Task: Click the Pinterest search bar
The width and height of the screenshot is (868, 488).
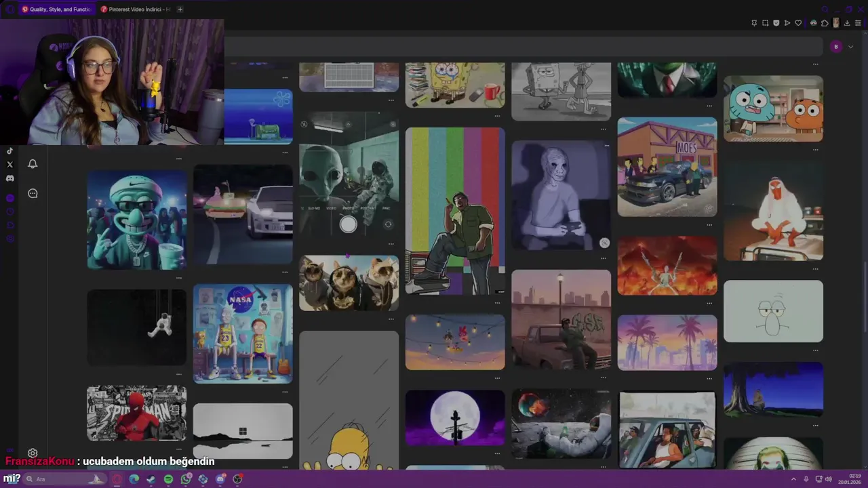Action: (522, 47)
